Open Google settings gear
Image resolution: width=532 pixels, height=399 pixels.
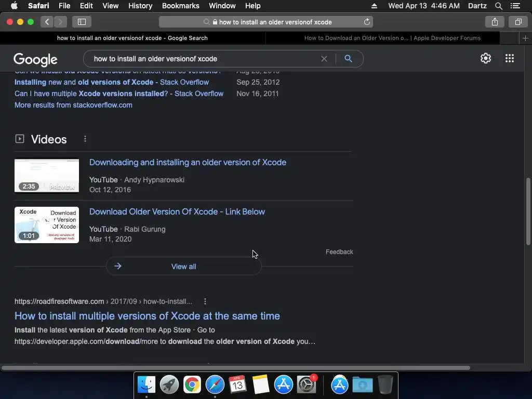tap(486, 58)
